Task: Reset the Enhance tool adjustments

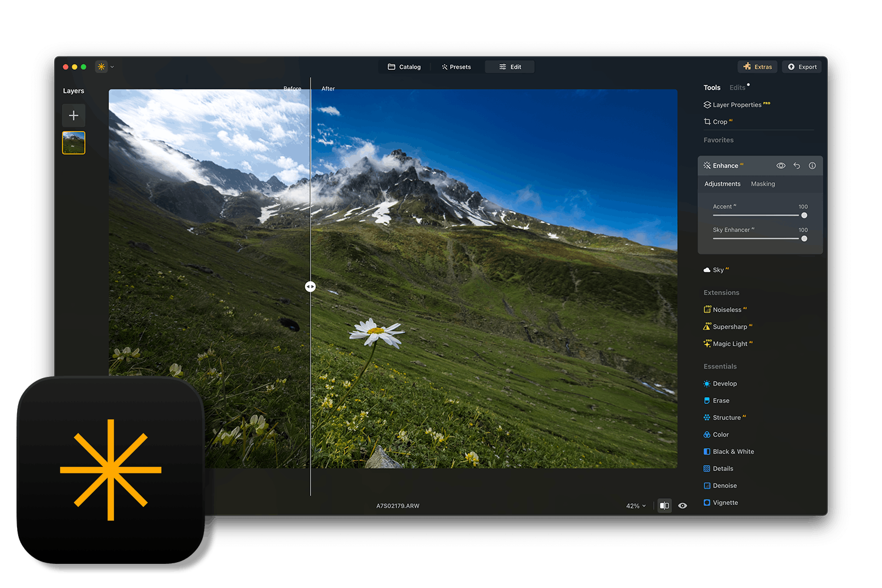Action: point(797,166)
